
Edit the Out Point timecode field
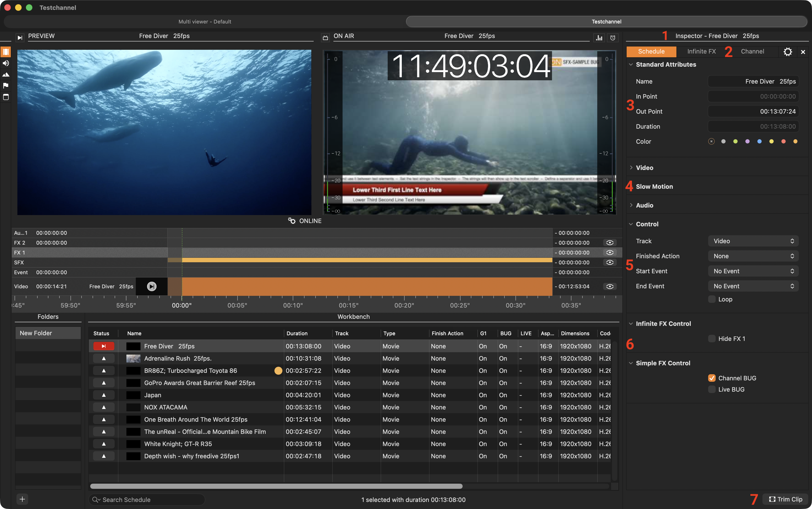point(753,112)
